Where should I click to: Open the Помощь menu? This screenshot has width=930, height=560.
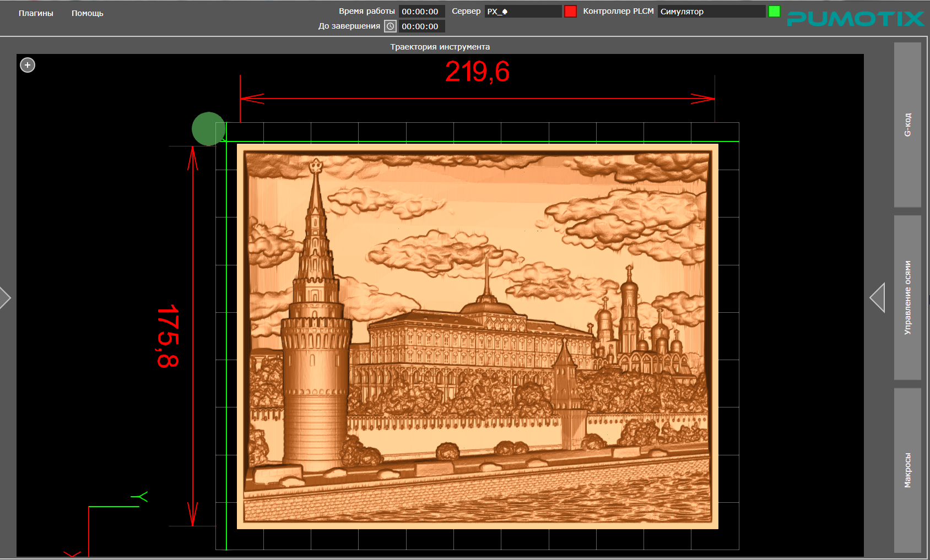point(88,13)
